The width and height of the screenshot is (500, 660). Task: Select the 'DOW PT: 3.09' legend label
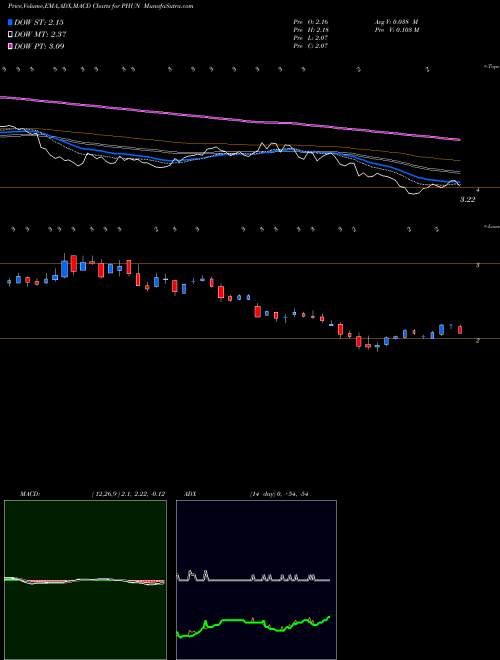tap(39, 46)
